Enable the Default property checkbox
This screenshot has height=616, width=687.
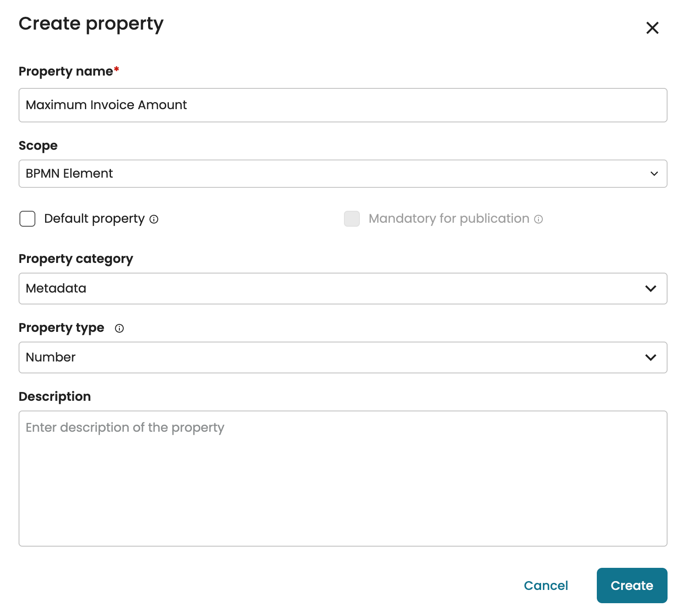pyautogui.click(x=27, y=219)
